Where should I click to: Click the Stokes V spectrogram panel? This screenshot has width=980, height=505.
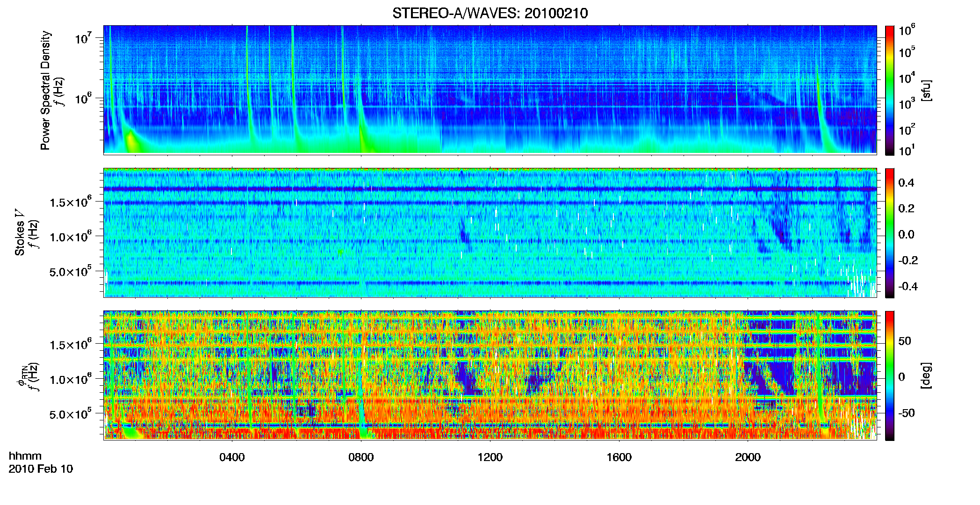(x=490, y=233)
